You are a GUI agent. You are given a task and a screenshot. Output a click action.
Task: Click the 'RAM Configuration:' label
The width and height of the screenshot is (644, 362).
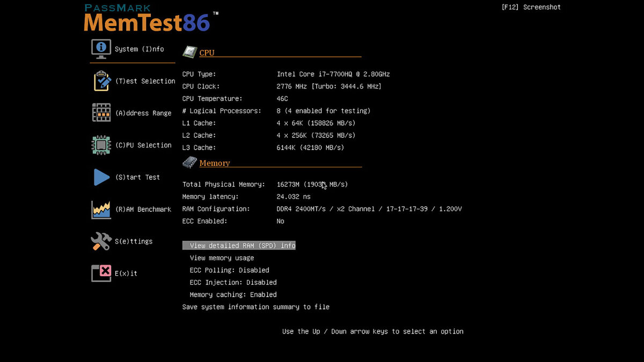216,209
